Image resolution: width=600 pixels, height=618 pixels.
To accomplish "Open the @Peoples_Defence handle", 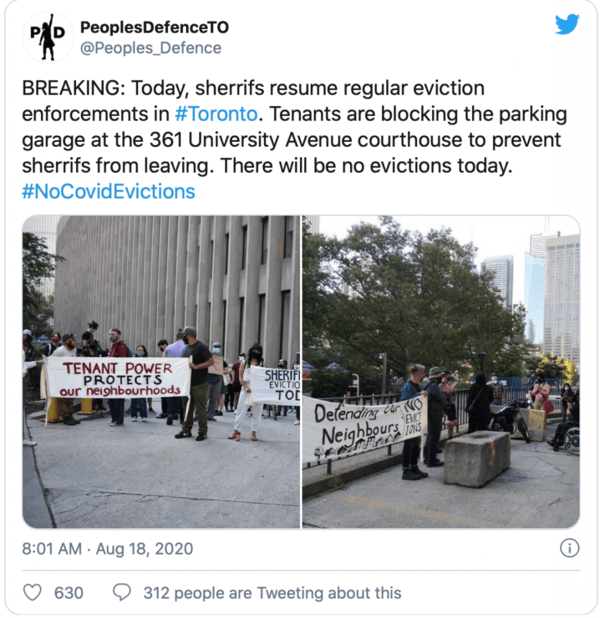I will 151,48.
